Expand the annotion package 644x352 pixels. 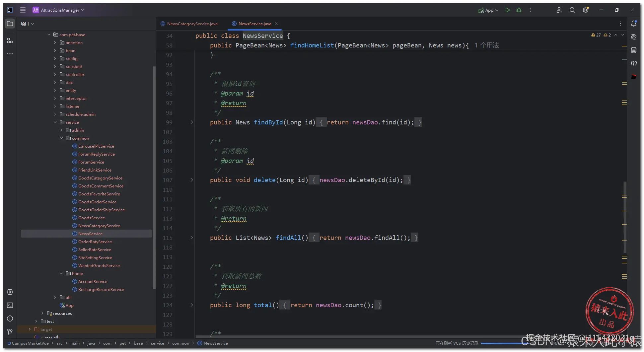click(x=55, y=42)
